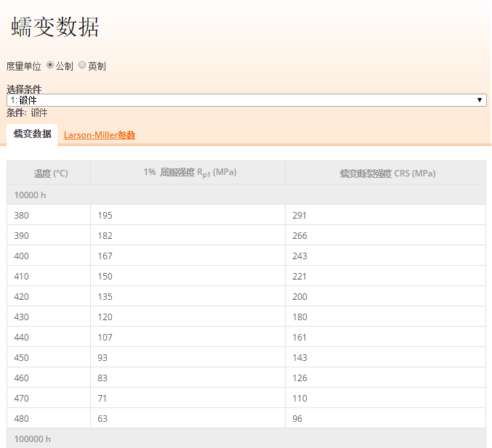Open the 选择条件 dropdown showing 锻件

click(246, 100)
